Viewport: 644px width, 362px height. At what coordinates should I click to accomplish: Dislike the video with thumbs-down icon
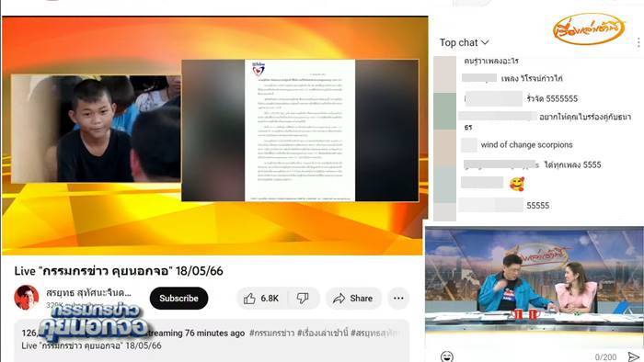click(303, 298)
